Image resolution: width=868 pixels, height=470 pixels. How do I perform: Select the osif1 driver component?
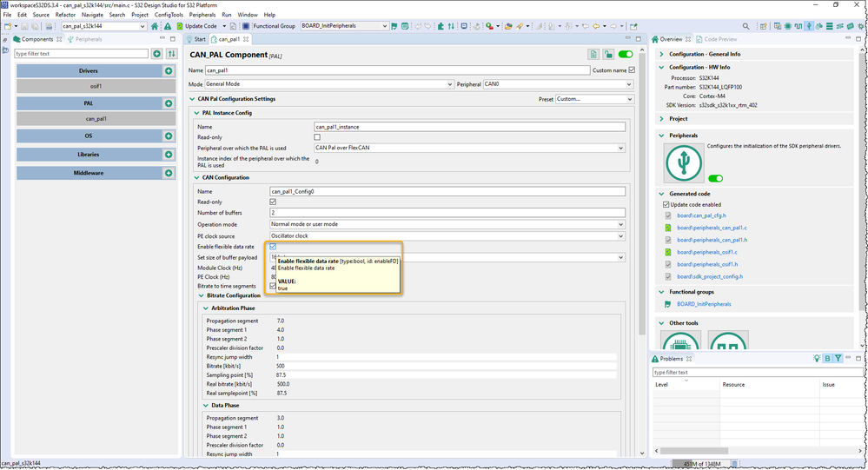point(96,86)
